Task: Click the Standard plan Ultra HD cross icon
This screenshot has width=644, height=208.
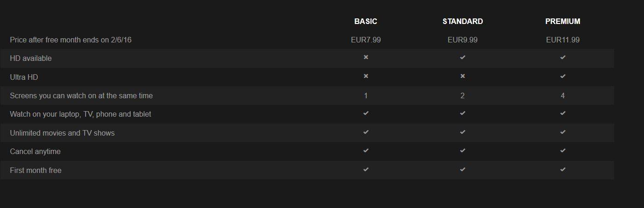Action: (463, 76)
